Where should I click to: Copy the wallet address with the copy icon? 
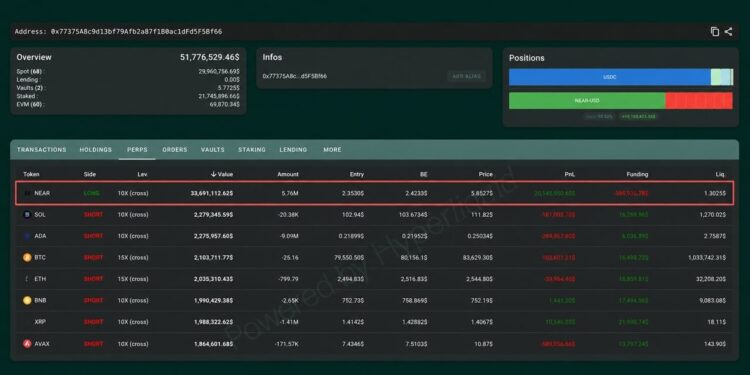(715, 32)
